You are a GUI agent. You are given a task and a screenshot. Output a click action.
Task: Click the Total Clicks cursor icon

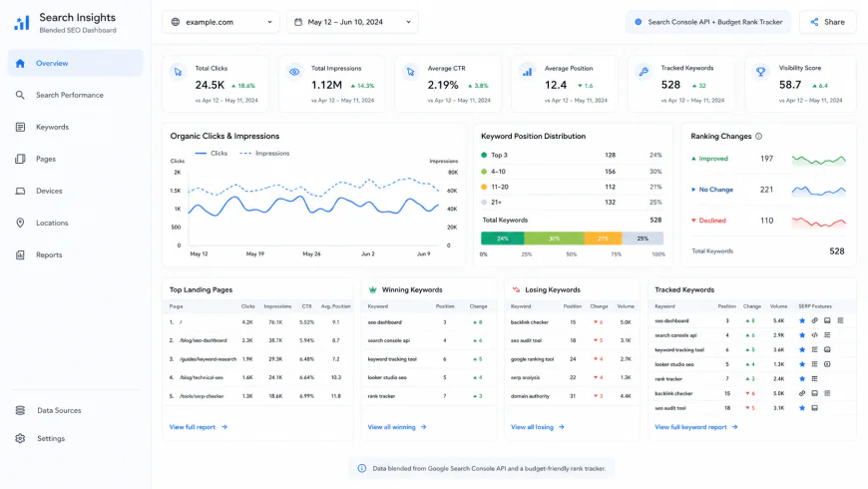click(x=178, y=72)
